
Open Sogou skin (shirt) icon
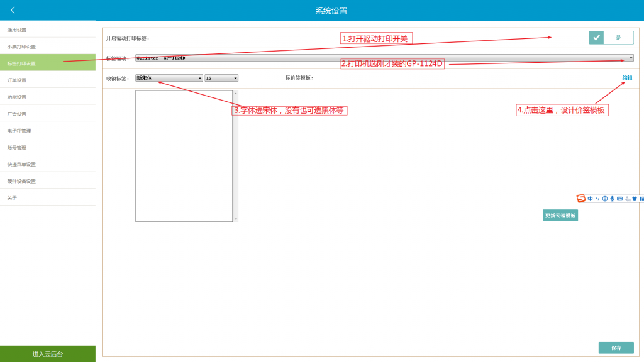[635, 199]
